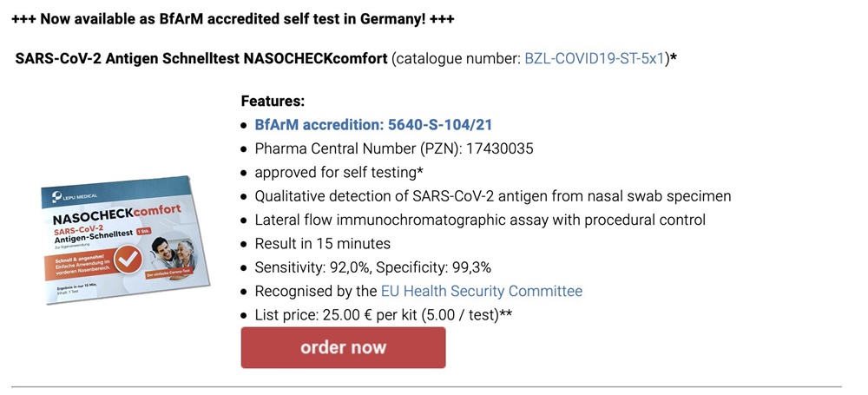The height and width of the screenshot is (395, 868).
Task: Click the List price 25.00 € bullet
Action: tap(383, 314)
